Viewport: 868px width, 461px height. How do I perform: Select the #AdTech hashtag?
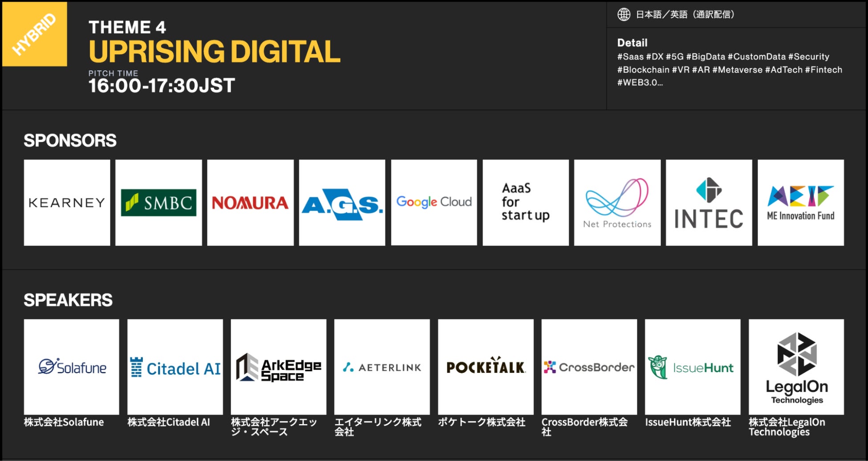[784, 69]
